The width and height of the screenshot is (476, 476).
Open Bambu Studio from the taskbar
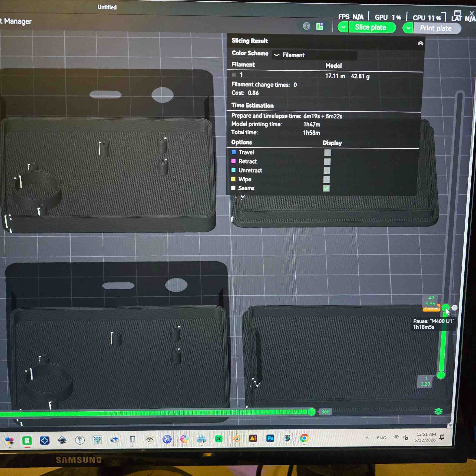[27, 440]
